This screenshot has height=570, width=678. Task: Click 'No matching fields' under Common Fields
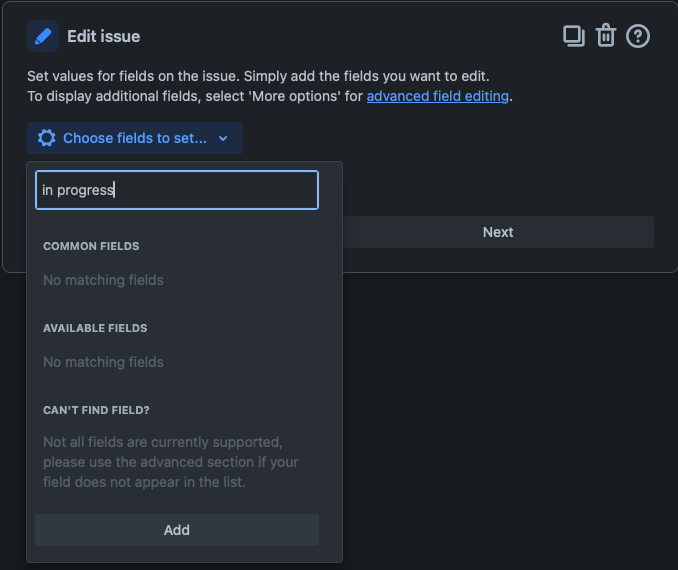(x=103, y=280)
